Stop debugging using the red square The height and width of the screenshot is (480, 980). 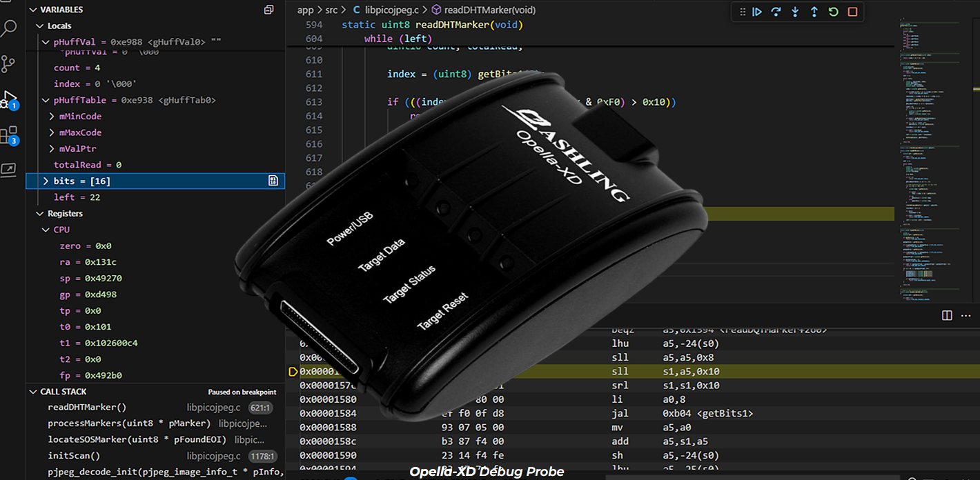click(x=852, y=12)
